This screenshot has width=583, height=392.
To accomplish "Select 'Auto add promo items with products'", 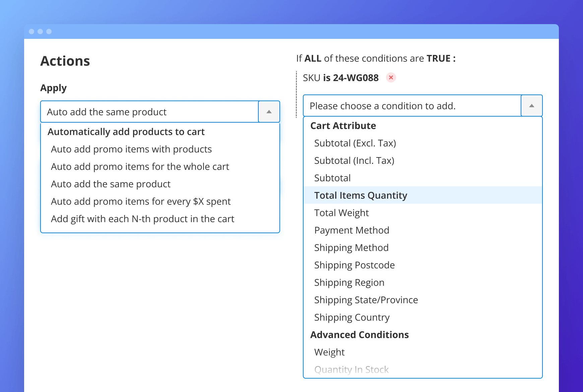I will coord(131,149).
